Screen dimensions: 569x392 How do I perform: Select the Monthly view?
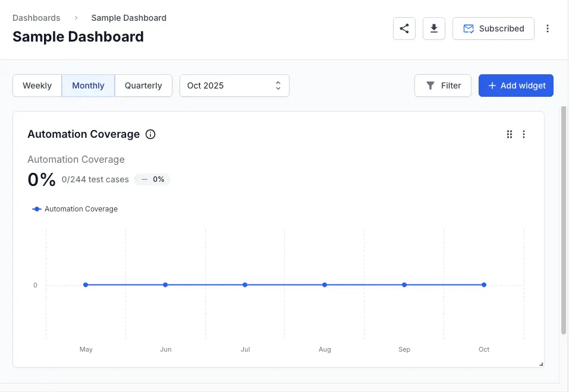(x=88, y=86)
